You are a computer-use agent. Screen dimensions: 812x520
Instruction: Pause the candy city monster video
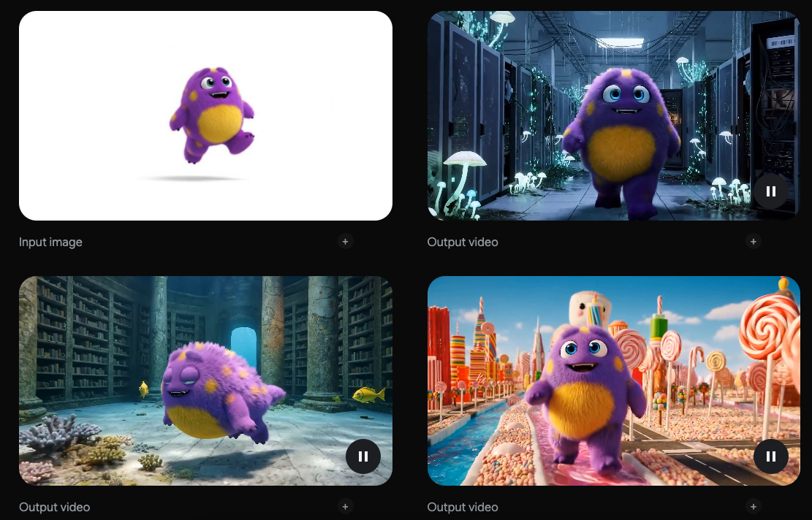pyautogui.click(x=770, y=456)
